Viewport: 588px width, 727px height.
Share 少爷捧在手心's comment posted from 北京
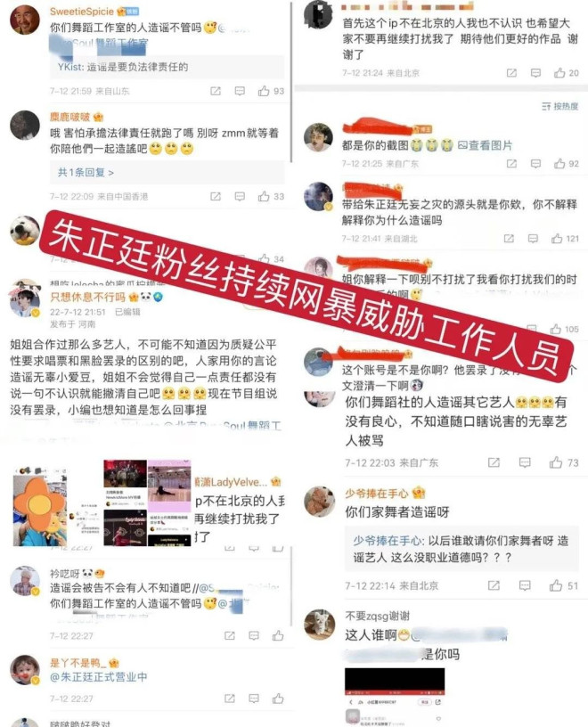coord(494,585)
